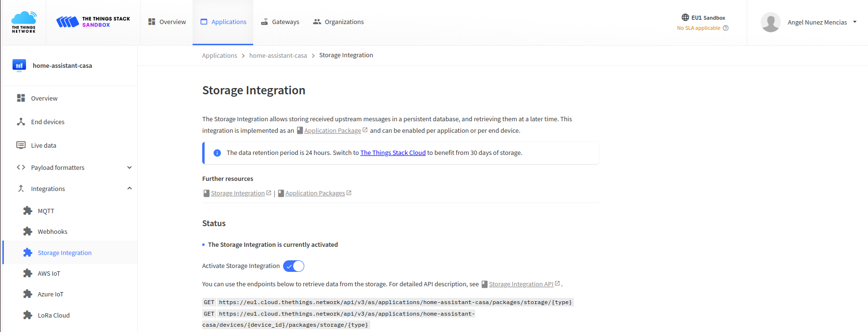Image resolution: width=868 pixels, height=332 pixels.
Task: Click the Live data sidebar icon
Action: pos(21,145)
